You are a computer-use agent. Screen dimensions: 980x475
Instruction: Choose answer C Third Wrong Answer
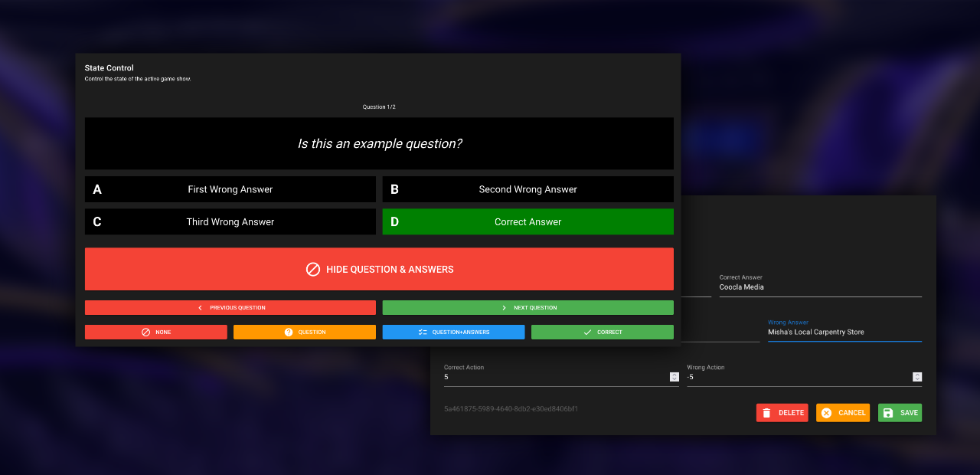tap(230, 222)
